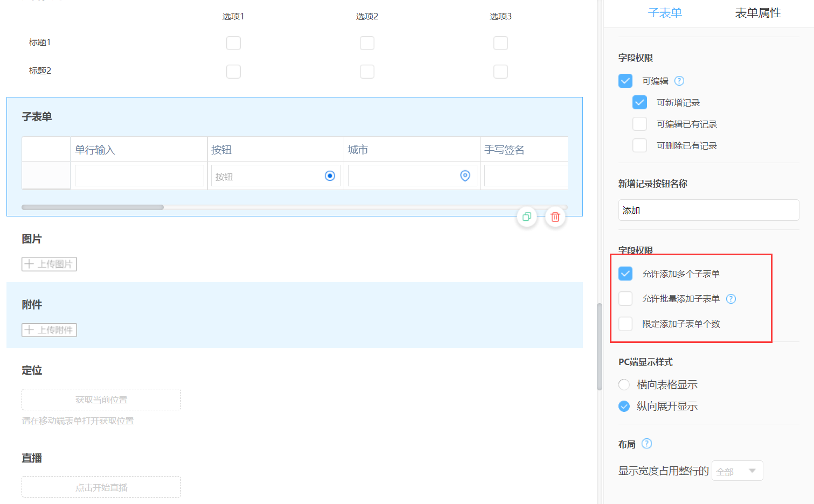The width and height of the screenshot is (814, 504).
Task: Uncheck 允许添加多个子表单
Action: [x=625, y=274]
